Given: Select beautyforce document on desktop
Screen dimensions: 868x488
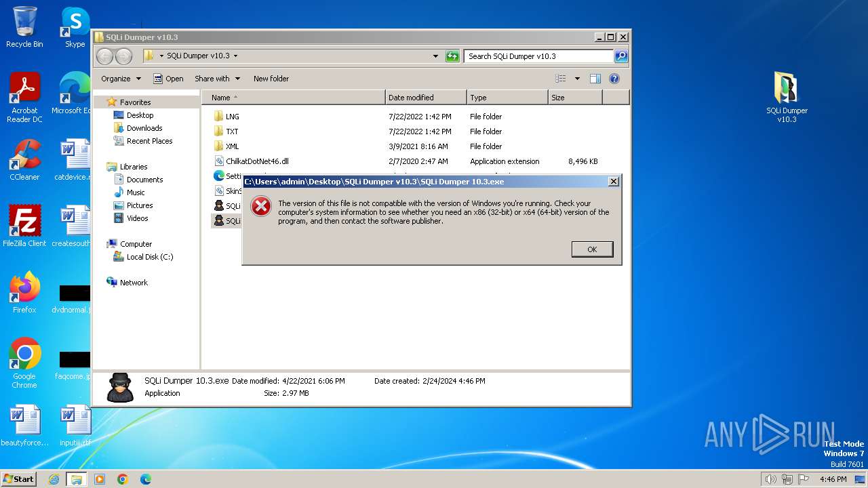Looking at the screenshot, I should pyautogui.click(x=24, y=426).
